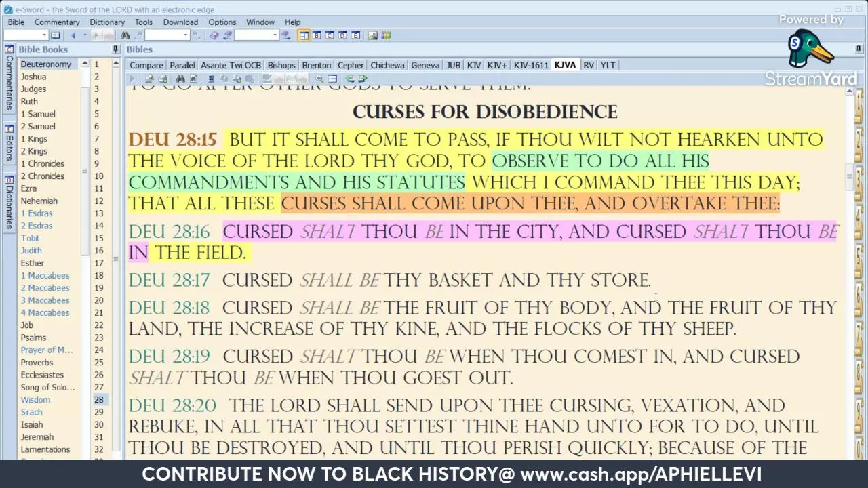Image resolution: width=868 pixels, height=488 pixels.
Task: Click the Bible text vertical scrollbar thumb
Action: pos(848,176)
